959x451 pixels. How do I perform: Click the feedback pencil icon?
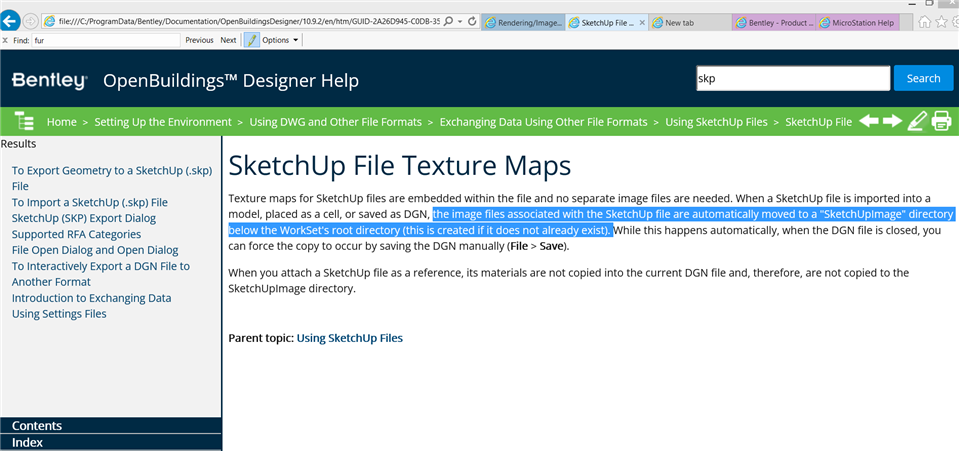917,121
